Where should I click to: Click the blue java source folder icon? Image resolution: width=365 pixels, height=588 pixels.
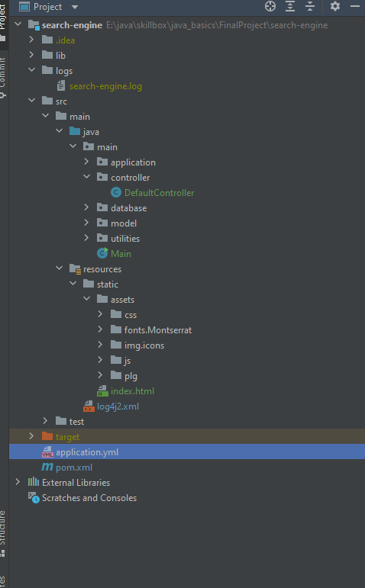75,131
